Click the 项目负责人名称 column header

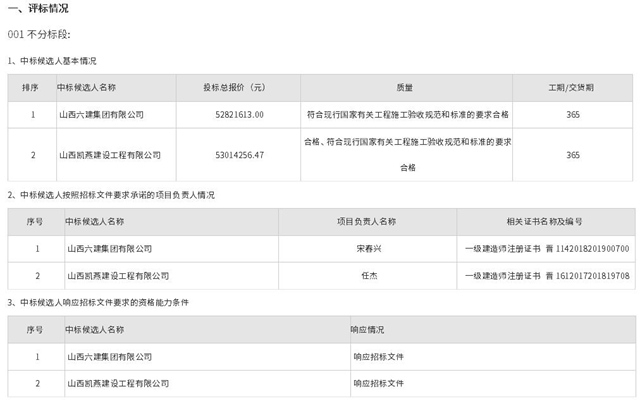pos(367,222)
